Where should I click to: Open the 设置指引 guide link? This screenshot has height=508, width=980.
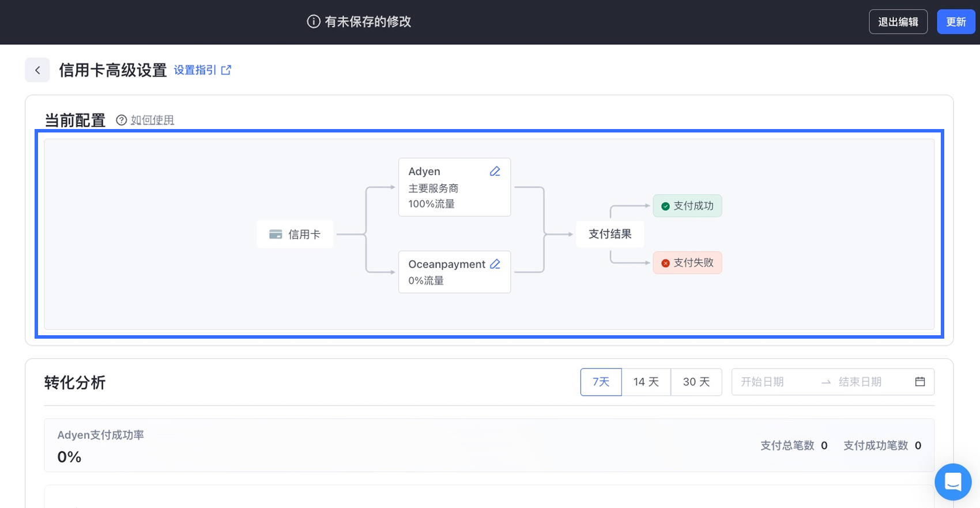(195, 70)
